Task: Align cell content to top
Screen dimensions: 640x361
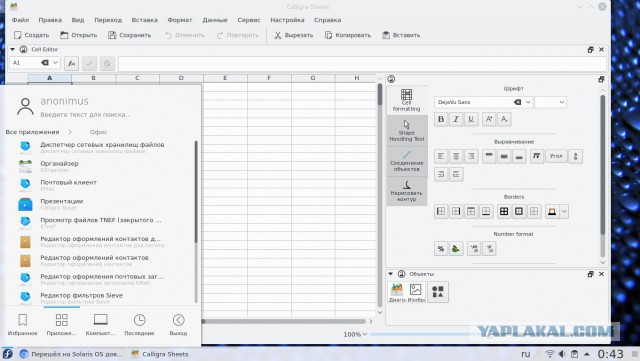Action: point(489,156)
